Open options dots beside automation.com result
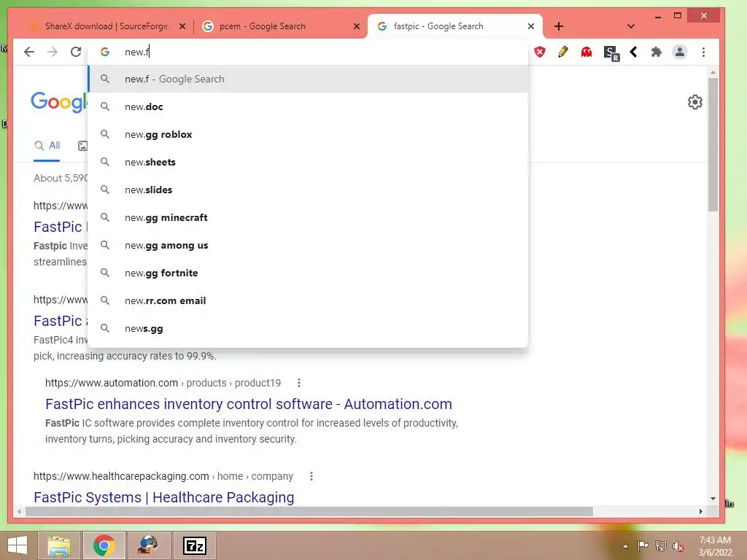747x560 pixels. pos(298,383)
